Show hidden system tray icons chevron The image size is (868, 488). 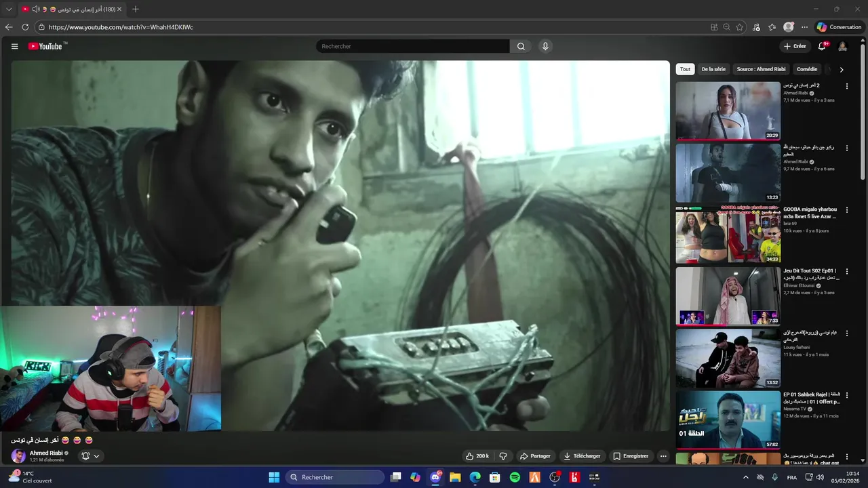(x=746, y=477)
